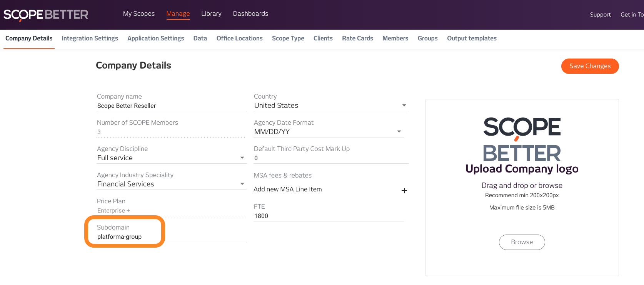Image resolution: width=644 pixels, height=285 pixels.
Task: Click the Company Details page heading
Action: (133, 65)
